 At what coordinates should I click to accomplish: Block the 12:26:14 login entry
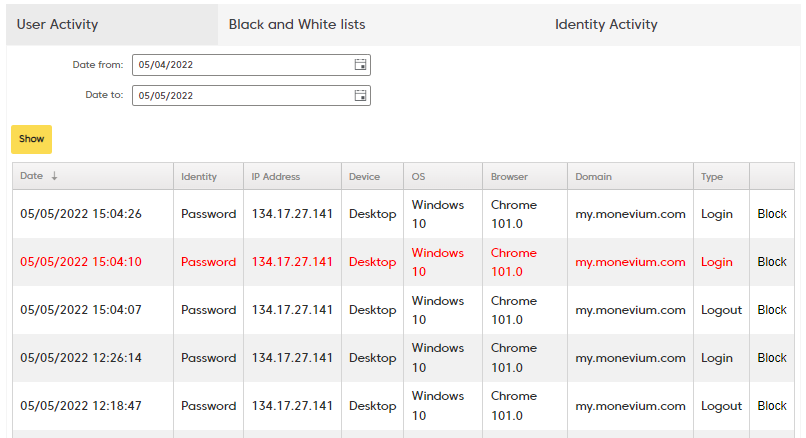[772, 358]
